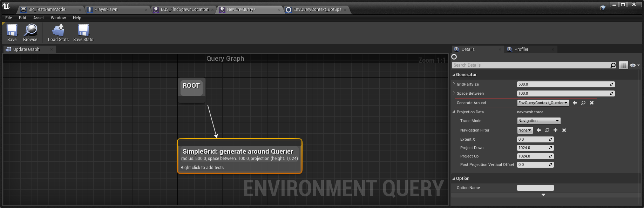Clear the Navigation Filter value
This screenshot has width=644, height=208.
click(564, 130)
